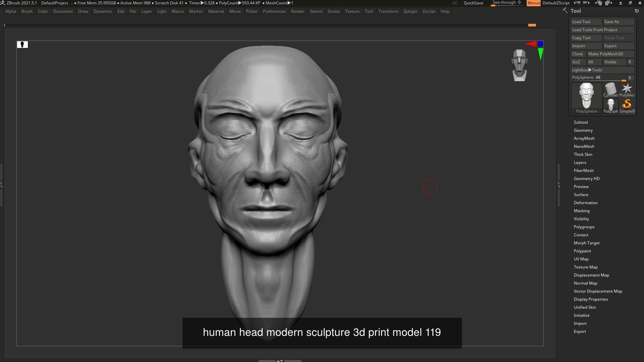Toggle the GoZ Visible button

(614, 62)
